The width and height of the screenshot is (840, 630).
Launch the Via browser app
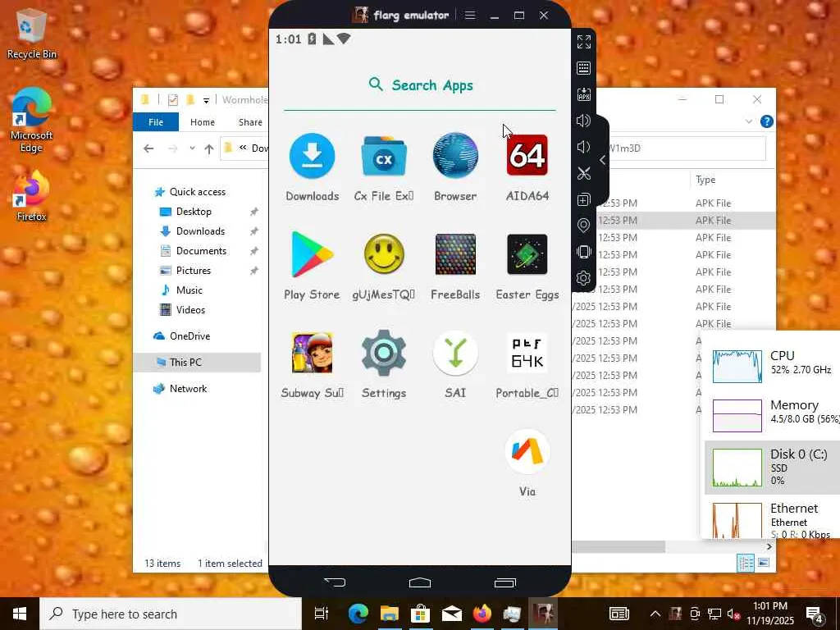[527, 452]
